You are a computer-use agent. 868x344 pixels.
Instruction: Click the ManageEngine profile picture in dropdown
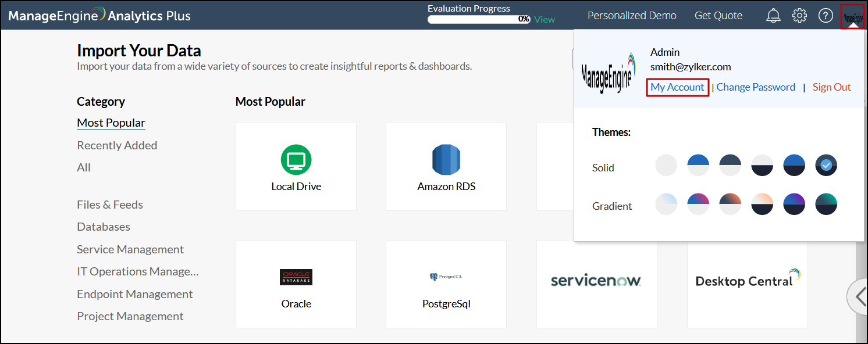coord(609,73)
